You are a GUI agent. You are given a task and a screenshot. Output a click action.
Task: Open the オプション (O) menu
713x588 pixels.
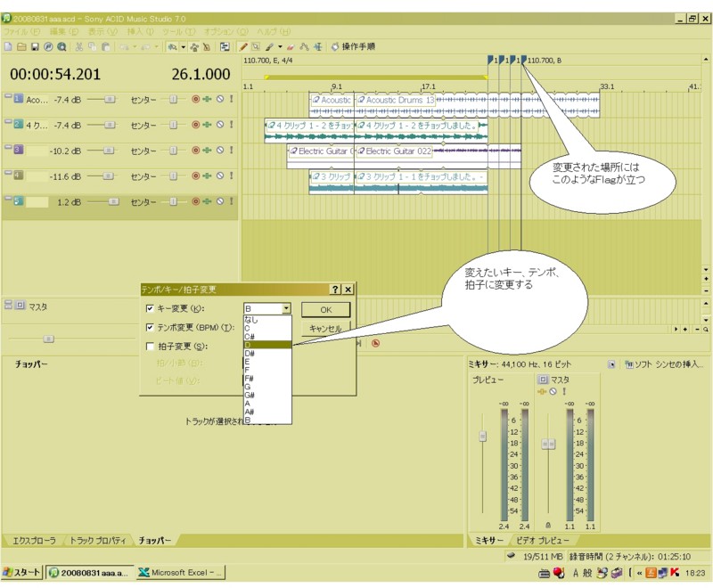226,31
